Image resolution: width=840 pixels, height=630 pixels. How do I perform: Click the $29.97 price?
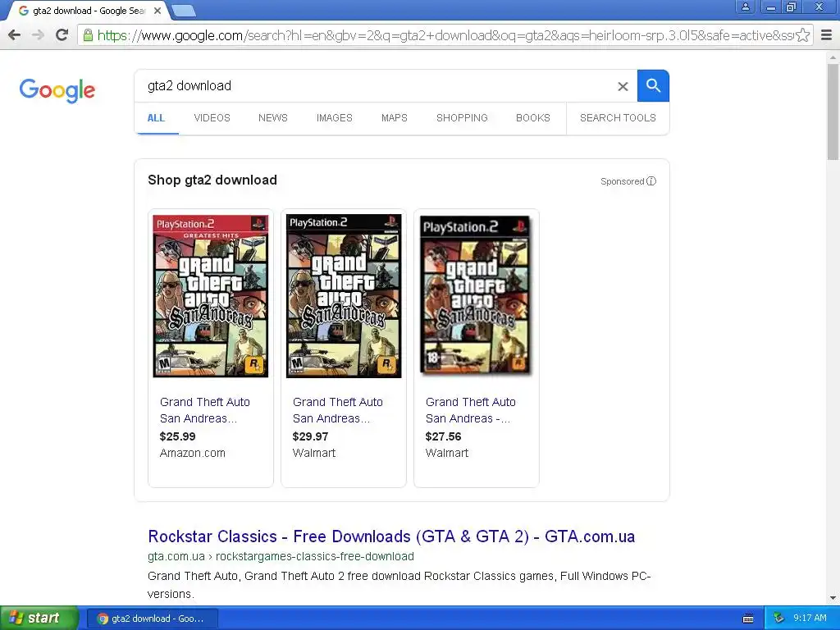pos(310,436)
